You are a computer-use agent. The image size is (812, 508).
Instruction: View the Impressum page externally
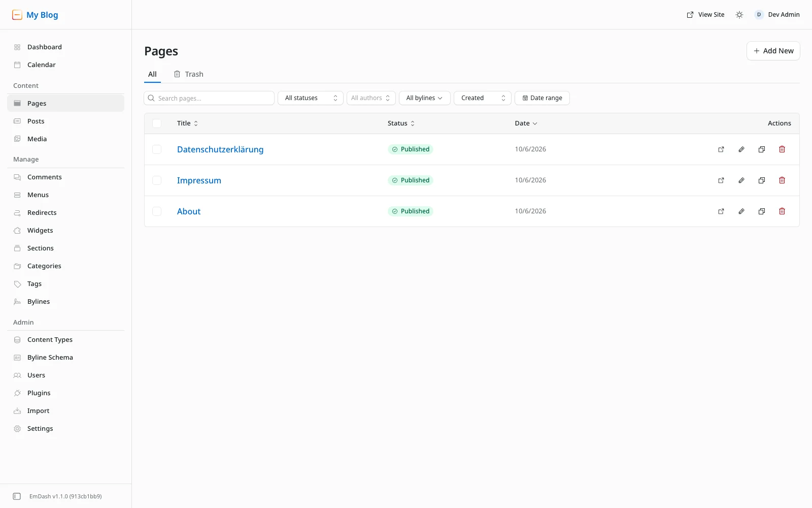(x=721, y=180)
